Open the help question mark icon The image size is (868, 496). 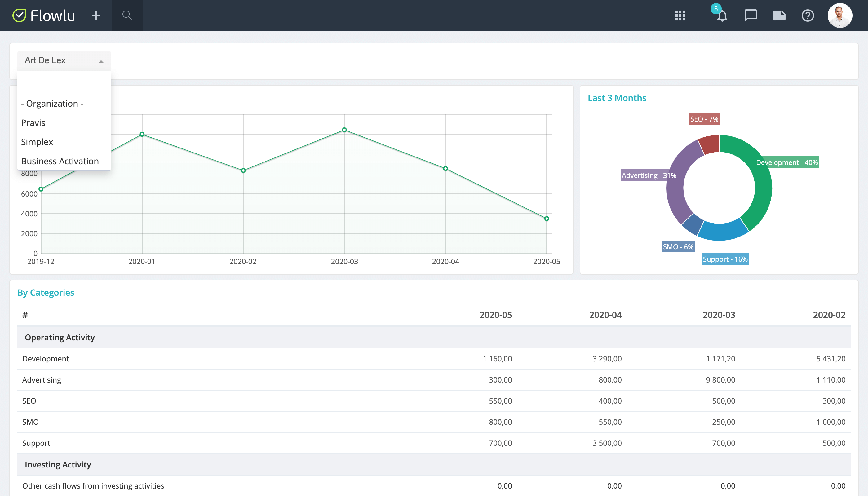(808, 15)
